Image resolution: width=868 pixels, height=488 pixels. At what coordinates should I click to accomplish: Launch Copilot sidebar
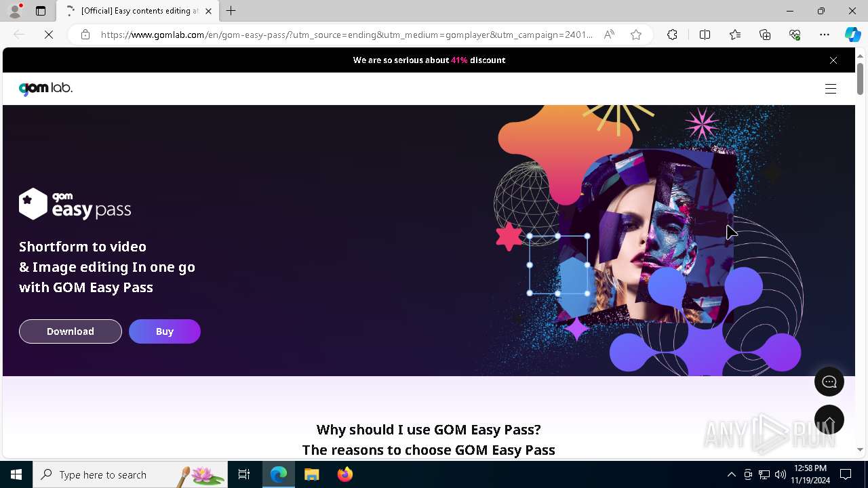[852, 35]
